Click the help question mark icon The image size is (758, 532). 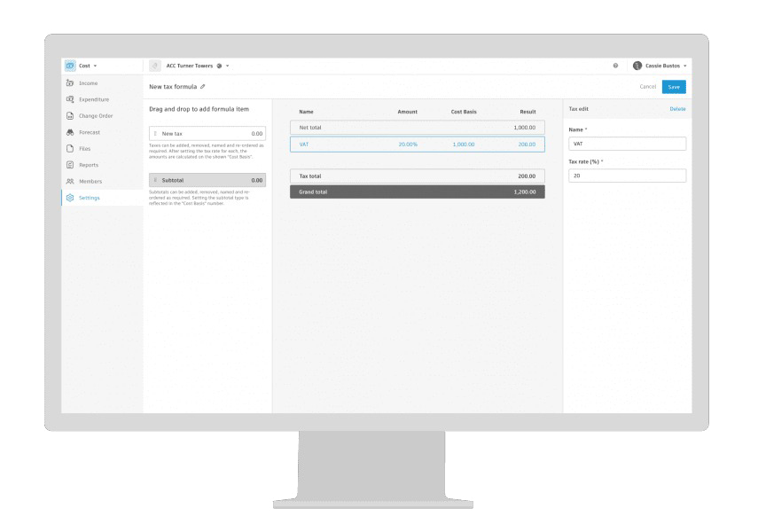tap(615, 66)
